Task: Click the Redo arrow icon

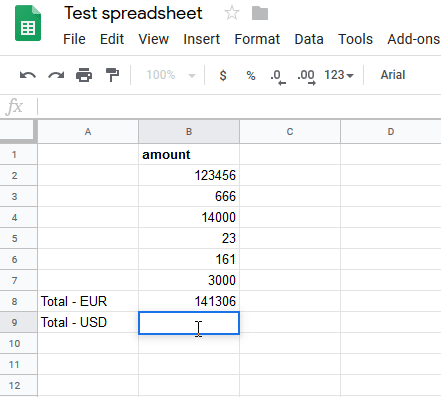Action: (56, 75)
